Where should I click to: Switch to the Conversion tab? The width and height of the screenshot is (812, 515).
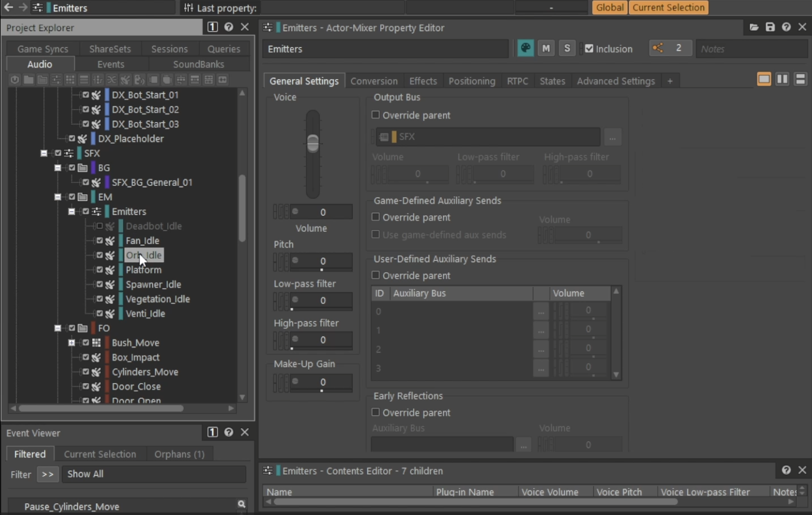pyautogui.click(x=374, y=81)
